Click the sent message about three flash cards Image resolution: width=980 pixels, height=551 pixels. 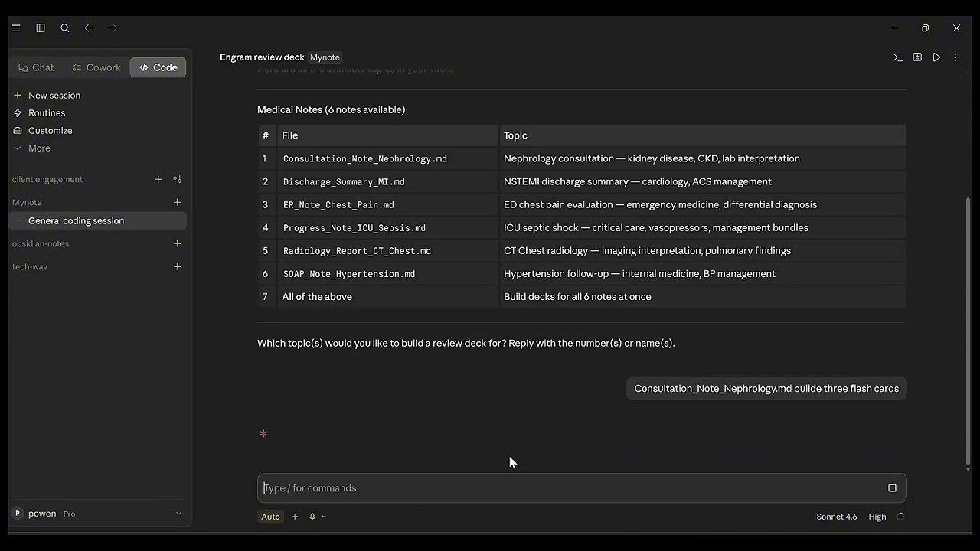coord(766,389)
